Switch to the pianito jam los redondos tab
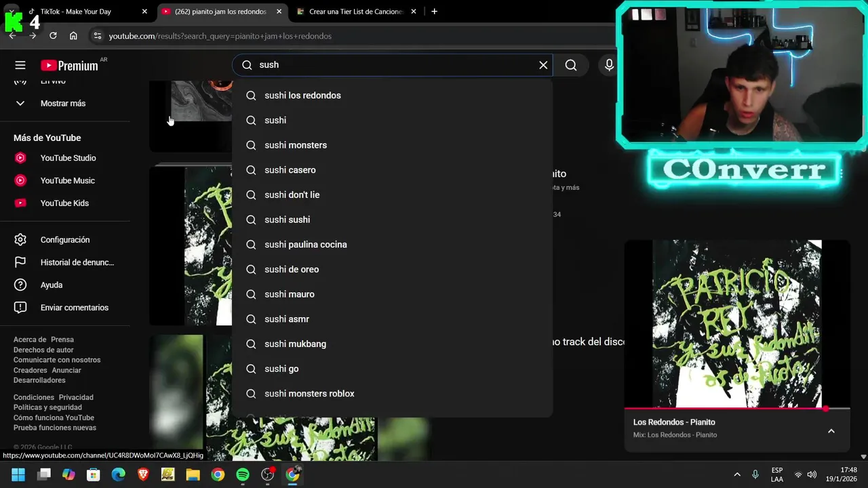The image size is (868, 488). tap(220, 12)
